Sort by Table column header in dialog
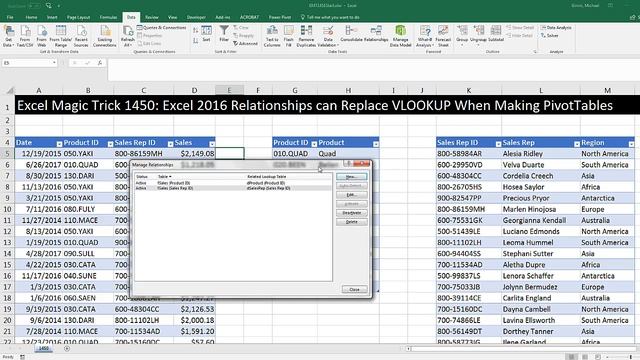Viewport: 640px width, 360px height. tap(164, 177)
